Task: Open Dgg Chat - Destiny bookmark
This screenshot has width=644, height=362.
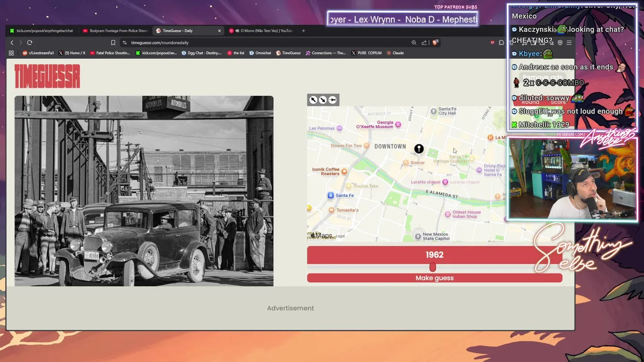Action: 201,53
